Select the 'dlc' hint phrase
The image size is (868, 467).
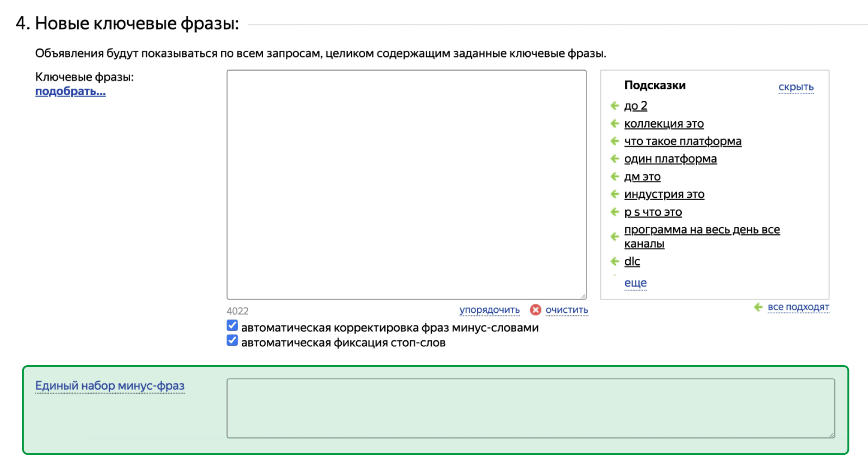632,261
